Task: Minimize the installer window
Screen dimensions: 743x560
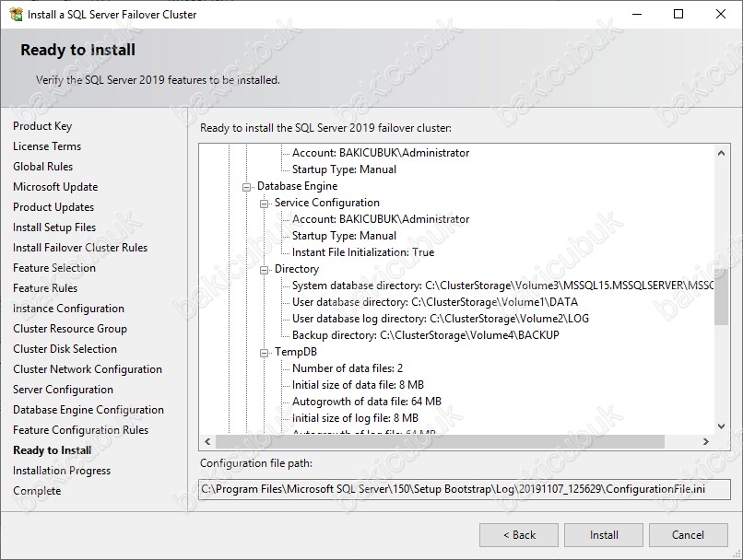Action: point(637,14)
